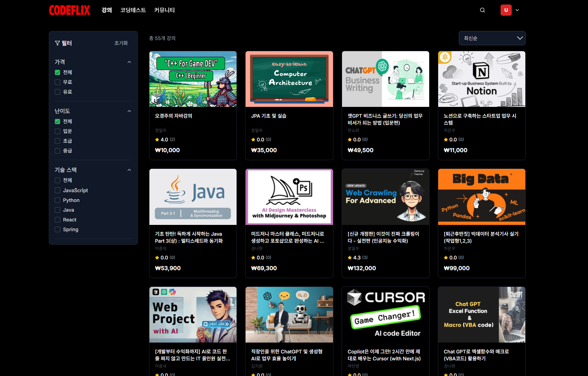Check the Java tech stack filter
This screenshot has width=588, height=376.
tap(57, 210)
